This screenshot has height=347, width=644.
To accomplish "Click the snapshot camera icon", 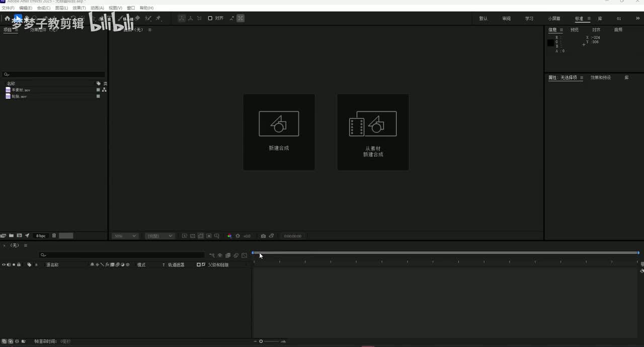I will (x=263, y=236).
